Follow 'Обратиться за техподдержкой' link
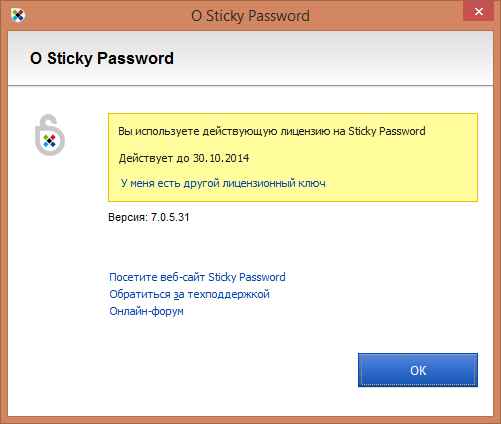Image resolution: width=501 pixels, height=424 pixels. (189, 294)
